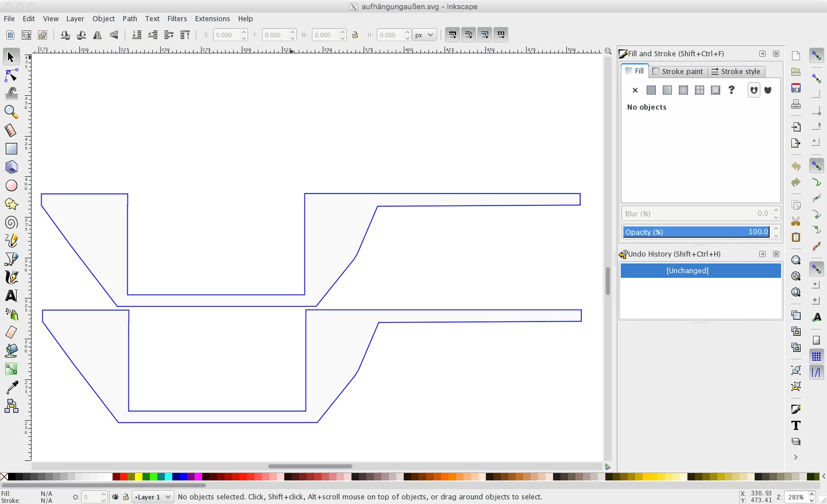Toggle move patterns with object
The height and width of the screenshot is (504, 827).
[501, 35]
